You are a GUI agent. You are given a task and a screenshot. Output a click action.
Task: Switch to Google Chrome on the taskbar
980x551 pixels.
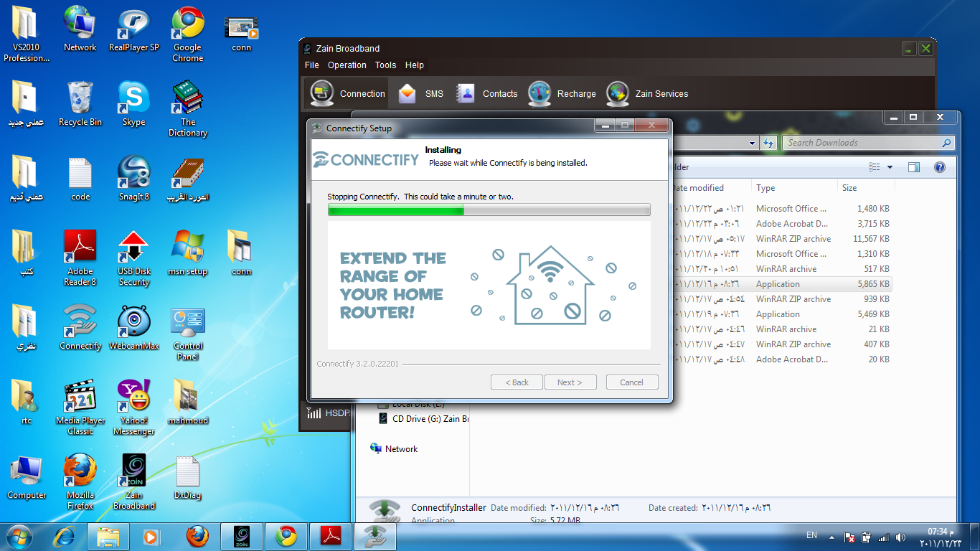click(286, 537)
